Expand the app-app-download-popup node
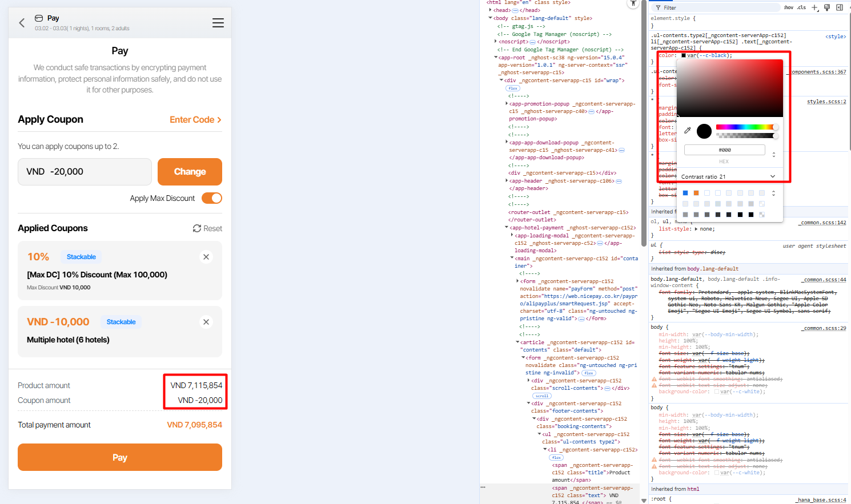851x504 pixels. coord(507,143)
